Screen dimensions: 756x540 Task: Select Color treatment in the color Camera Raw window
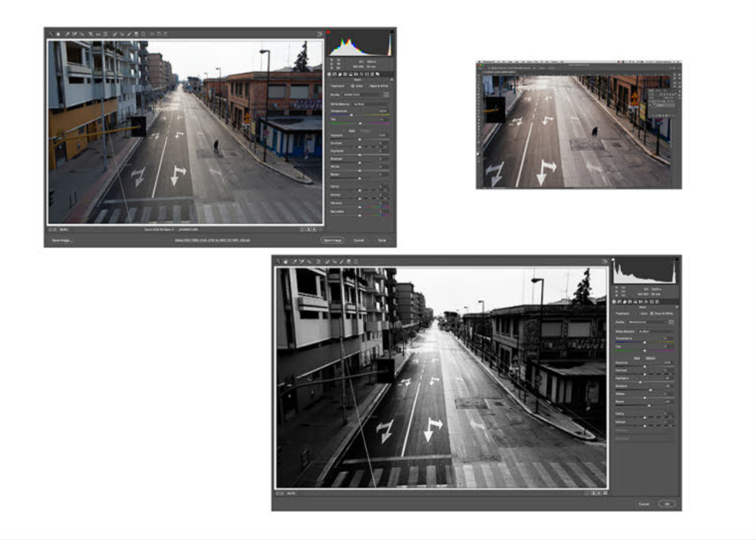[357, 86]
